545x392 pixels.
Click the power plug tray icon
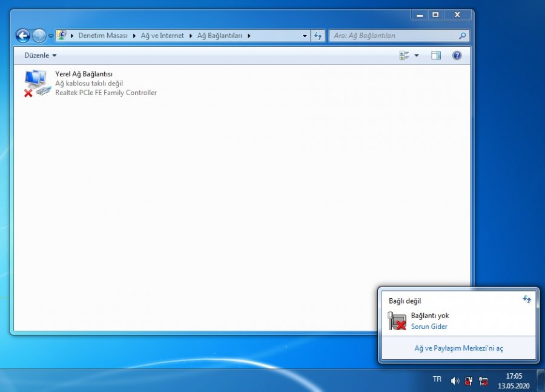[469, 381]
